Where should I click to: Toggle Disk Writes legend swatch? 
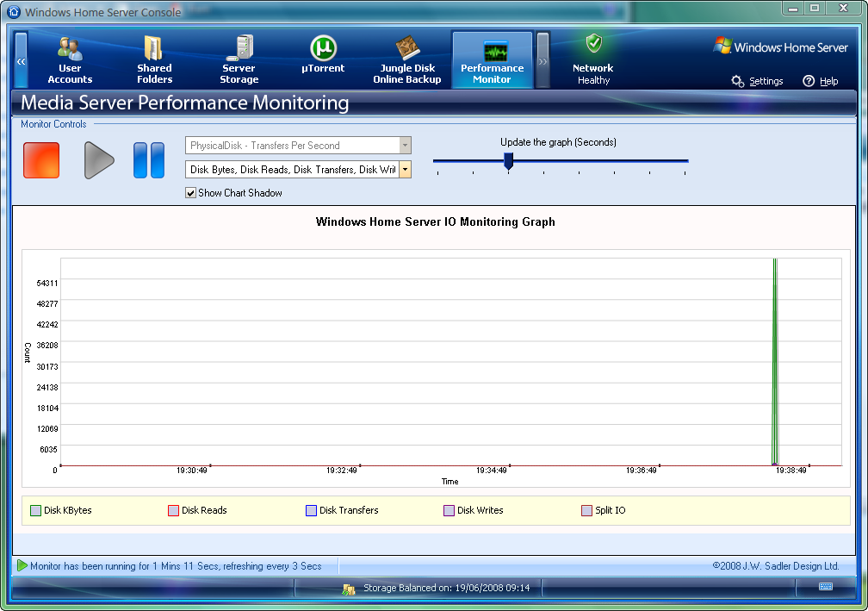click(449, 510)
